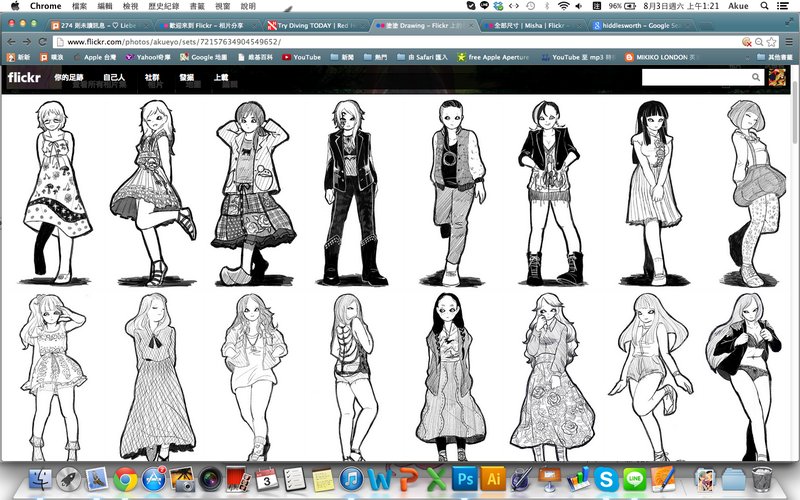Open the Google 地圖 bookmark

[x=204, y=57]
